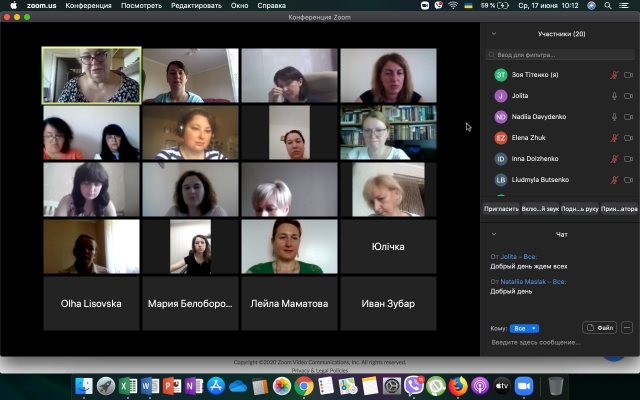Select the Olha Lisovska participant tile

coord(91,304)
